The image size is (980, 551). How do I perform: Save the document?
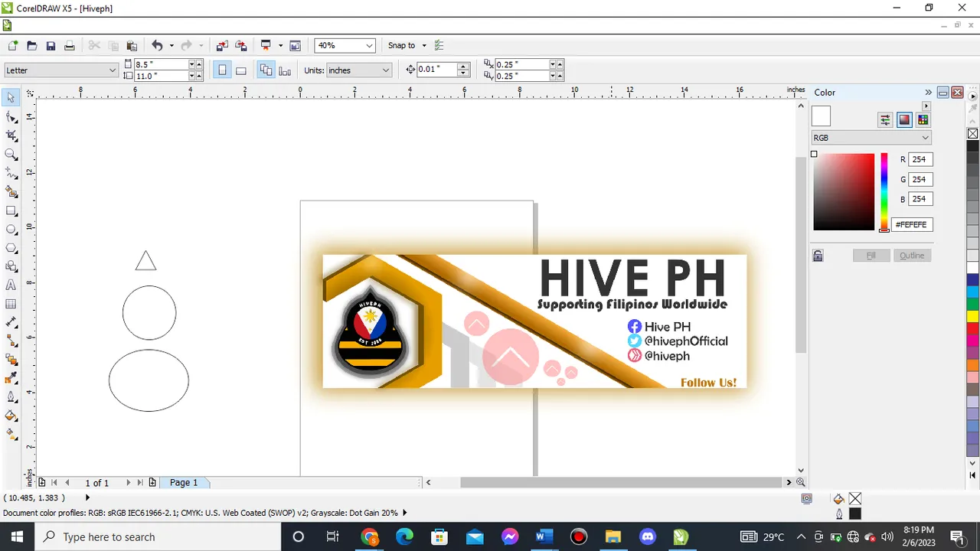coord(51,46)
